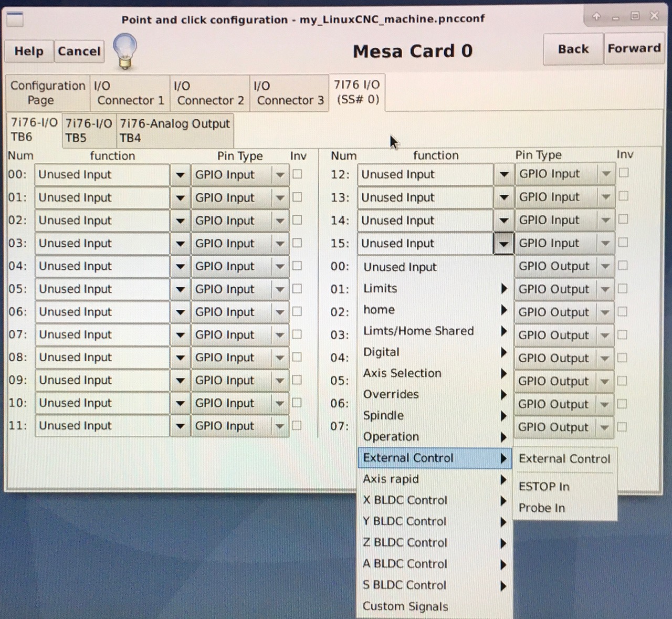Screen dimensions: 672x619
Task: Open the Limits submenu
Action: [x=434, y=289]
